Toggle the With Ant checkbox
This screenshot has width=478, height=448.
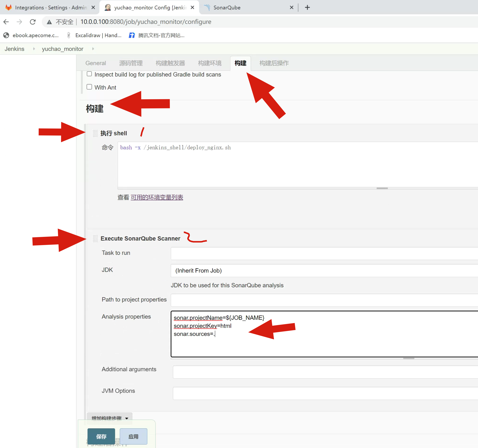click(x=89, y=87)
